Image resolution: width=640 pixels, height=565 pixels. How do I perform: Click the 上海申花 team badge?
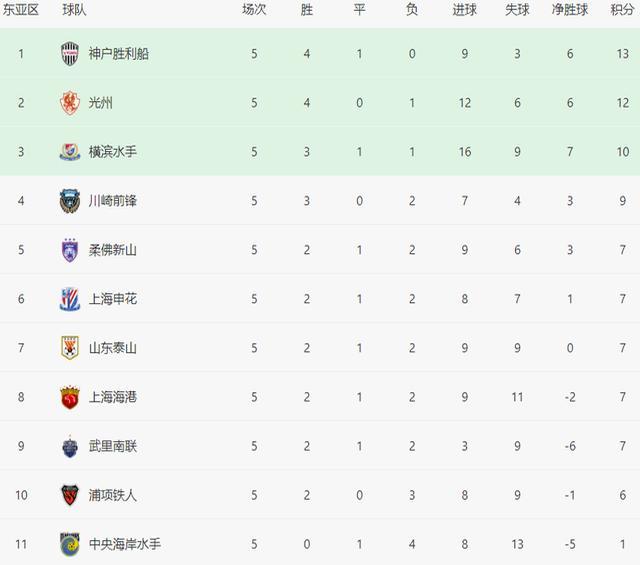pyautogui.click(x=70, y=299)
